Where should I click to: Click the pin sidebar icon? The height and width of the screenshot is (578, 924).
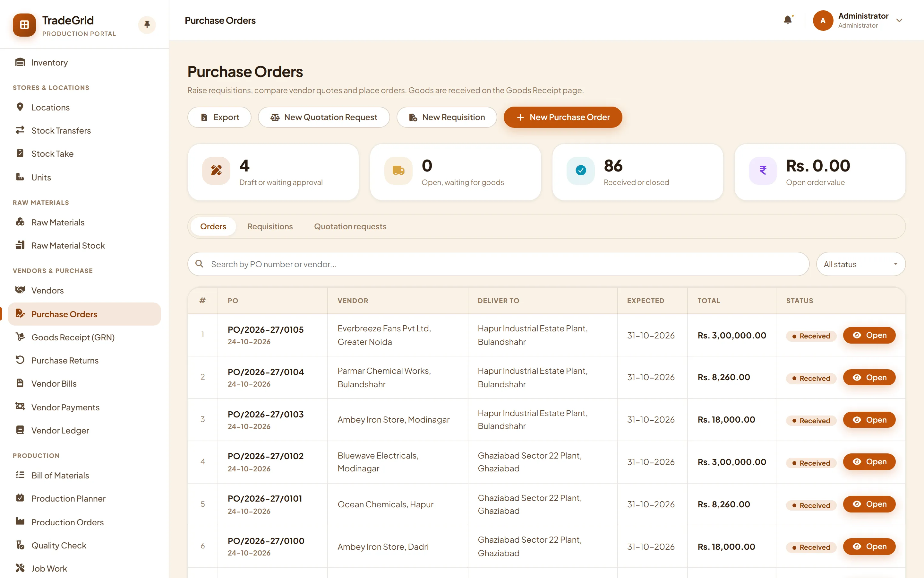147,25
